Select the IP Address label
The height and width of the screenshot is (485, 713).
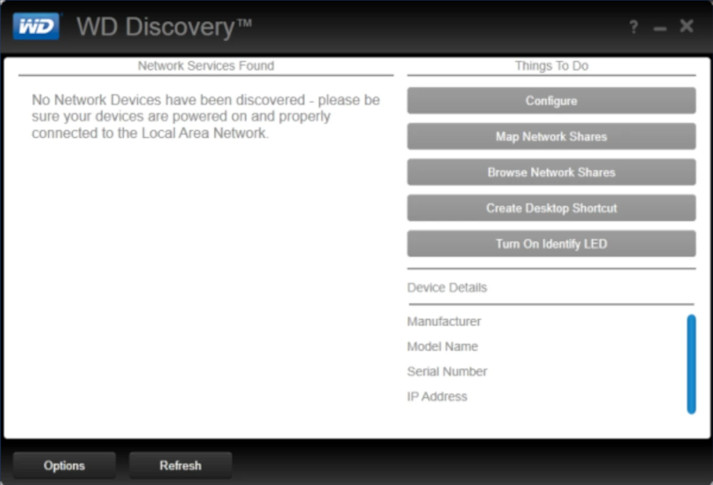coord(437,396)
